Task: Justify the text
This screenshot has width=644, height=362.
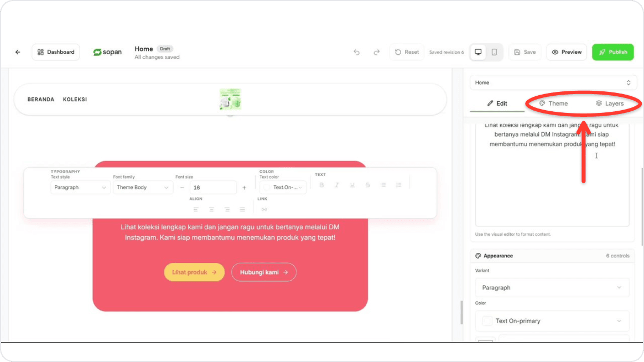Action: [242, 210]
